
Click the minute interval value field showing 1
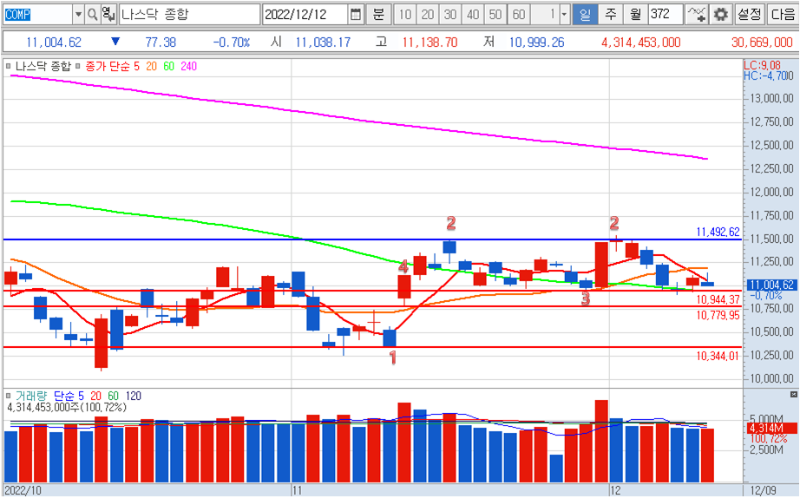(x=545, y=14)
